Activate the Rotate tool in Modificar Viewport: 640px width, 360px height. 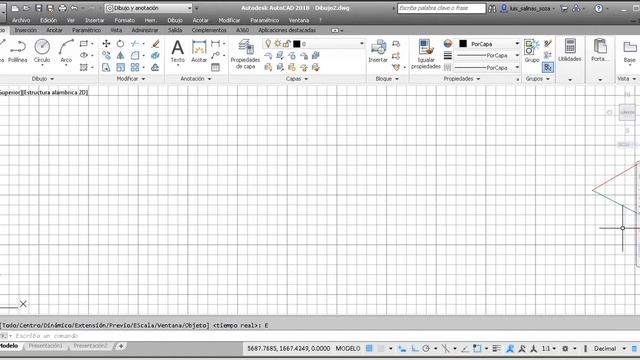point(120,44)
